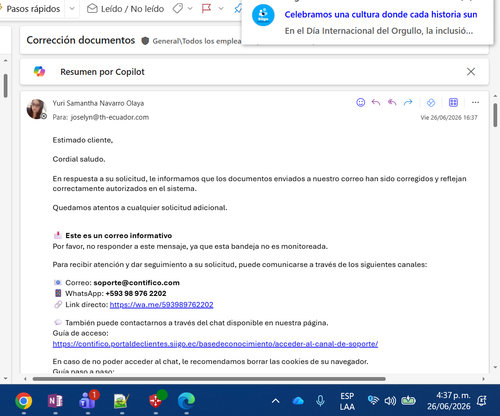Open notification center bell icon

coord(482,401)
